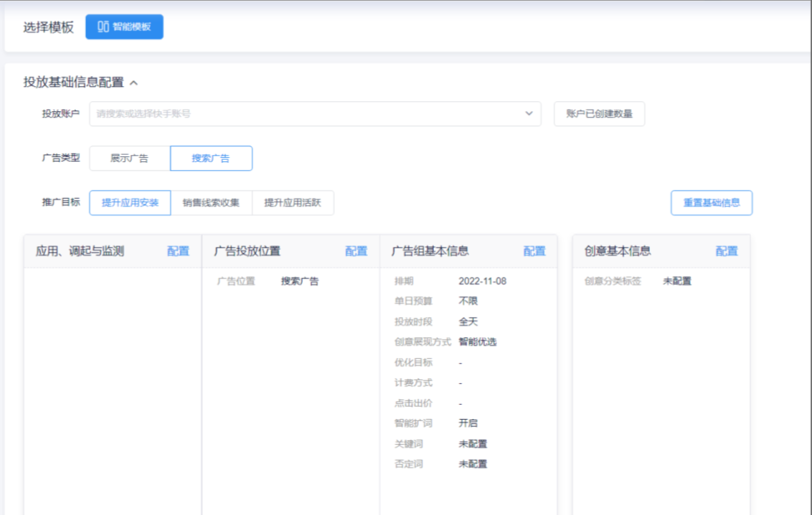This screenshot has width=812, height=515.
Task: Choose 提升应用活跃 promotion goal
Action: click(293, 202)
